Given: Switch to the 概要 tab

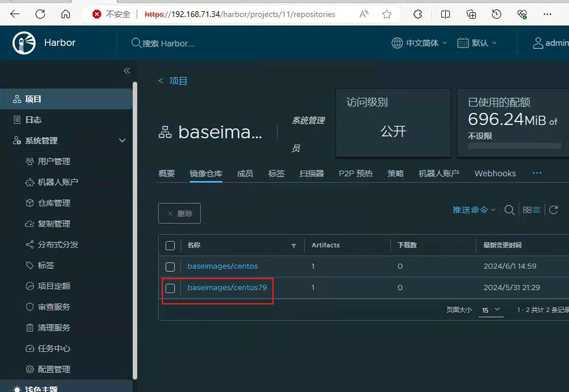Looking at the screenshot, I should click(167, 174).
